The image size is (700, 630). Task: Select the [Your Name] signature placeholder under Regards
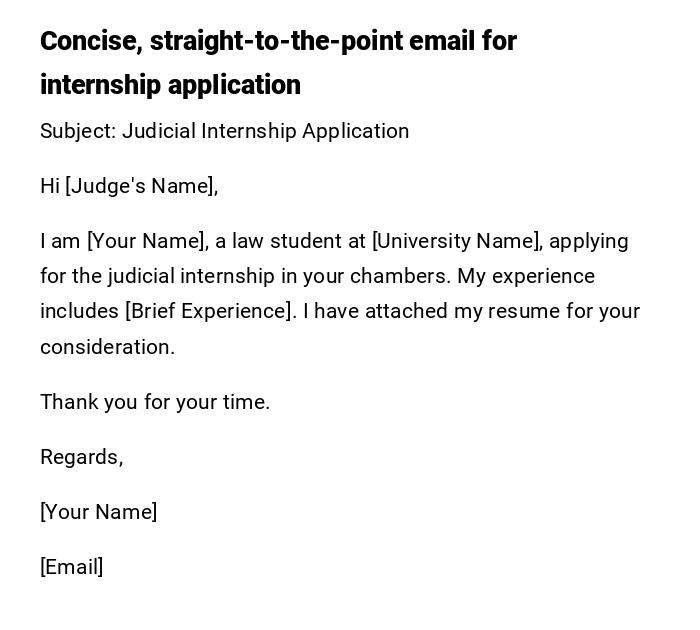[x=98, y=512]
